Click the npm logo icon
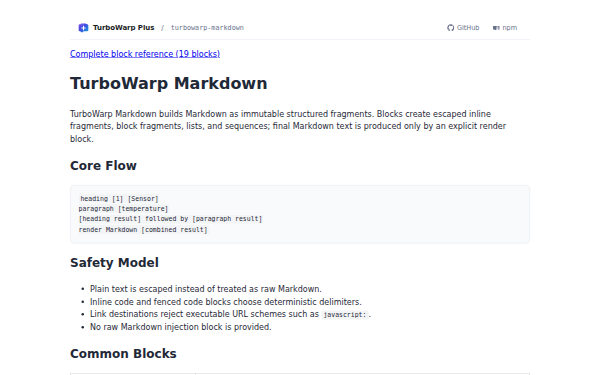This screenshot has width=600, height=375. pyautogui.click(x=496, y=28)
